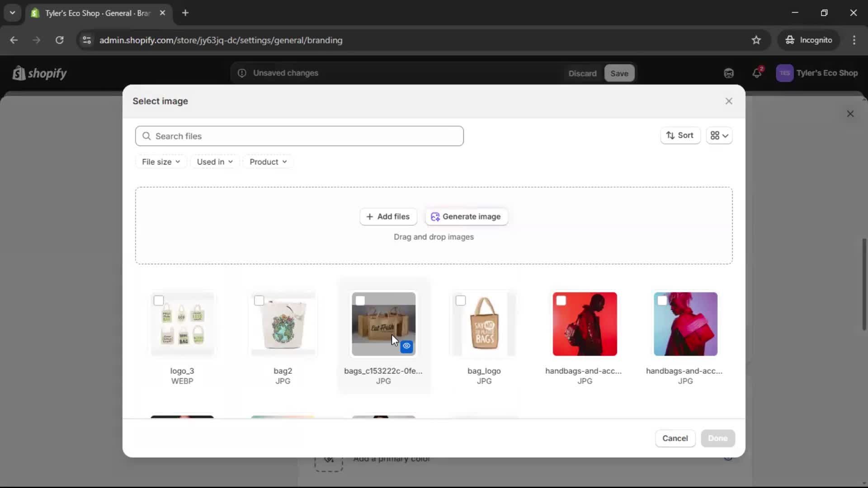Viewport: 868px width, 488px height.
Task: Open the Shopify assistant icon in header
Action: coord(728,73)
